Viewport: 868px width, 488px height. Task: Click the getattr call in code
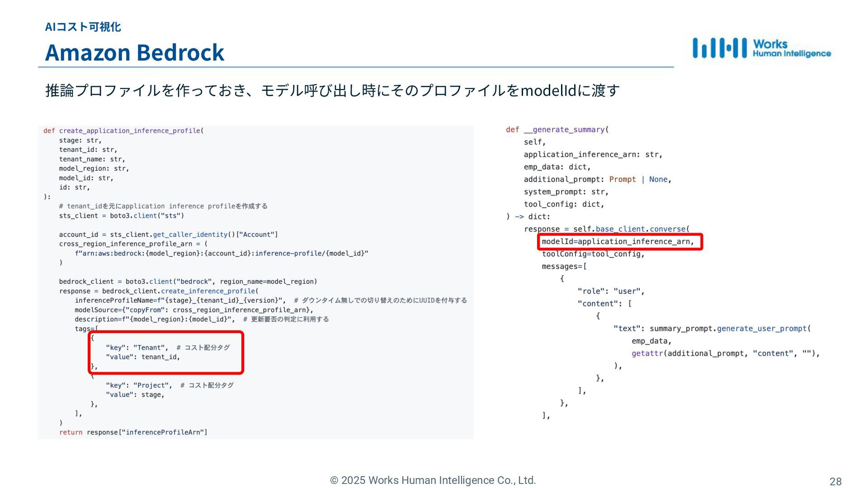[x=647, y=353]
